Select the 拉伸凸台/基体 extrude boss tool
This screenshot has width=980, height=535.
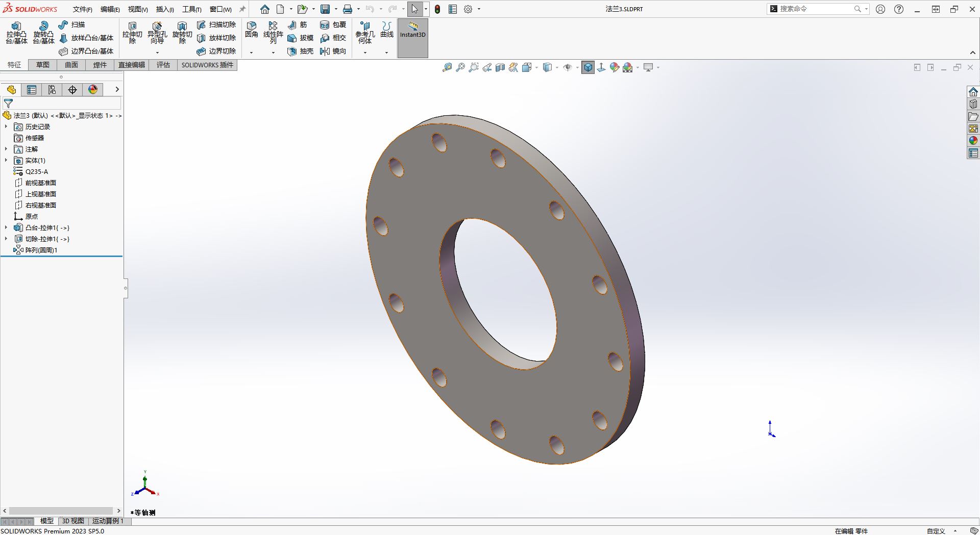[x=16, y=33]
